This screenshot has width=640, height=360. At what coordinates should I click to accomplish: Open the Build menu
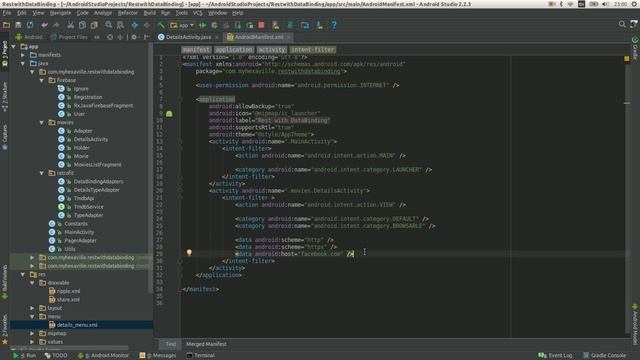149,13
